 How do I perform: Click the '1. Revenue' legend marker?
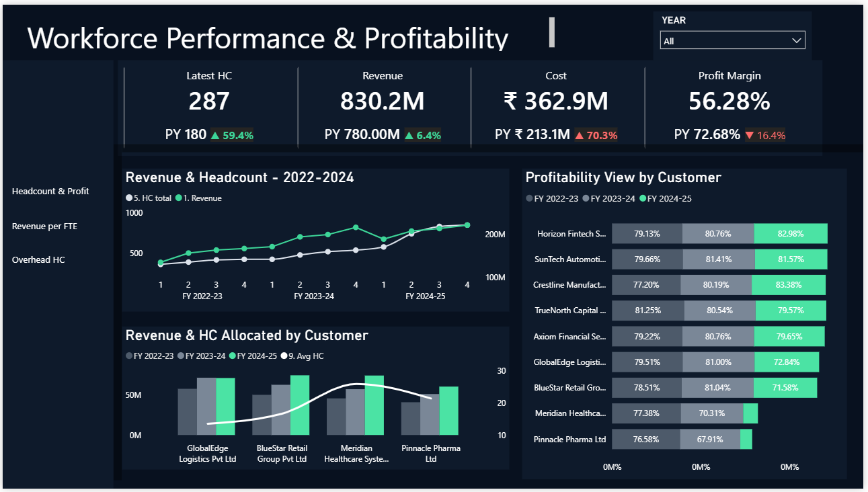point(178,198)
